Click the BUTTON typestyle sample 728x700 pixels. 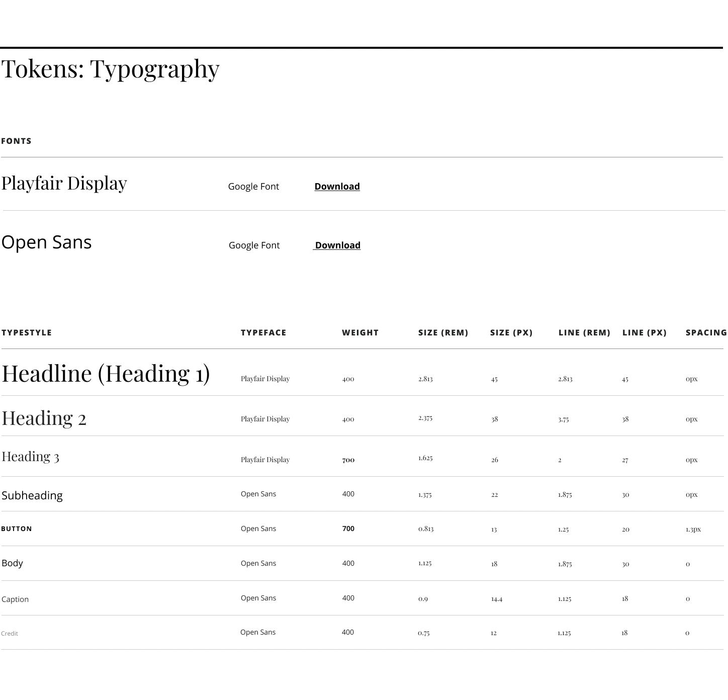(17, 529)
